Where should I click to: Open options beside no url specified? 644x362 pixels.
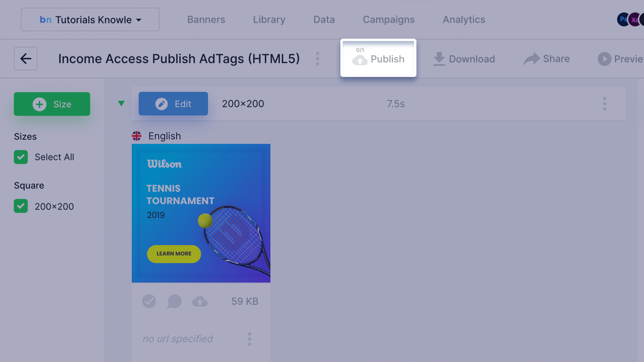[x=249, y=339]
